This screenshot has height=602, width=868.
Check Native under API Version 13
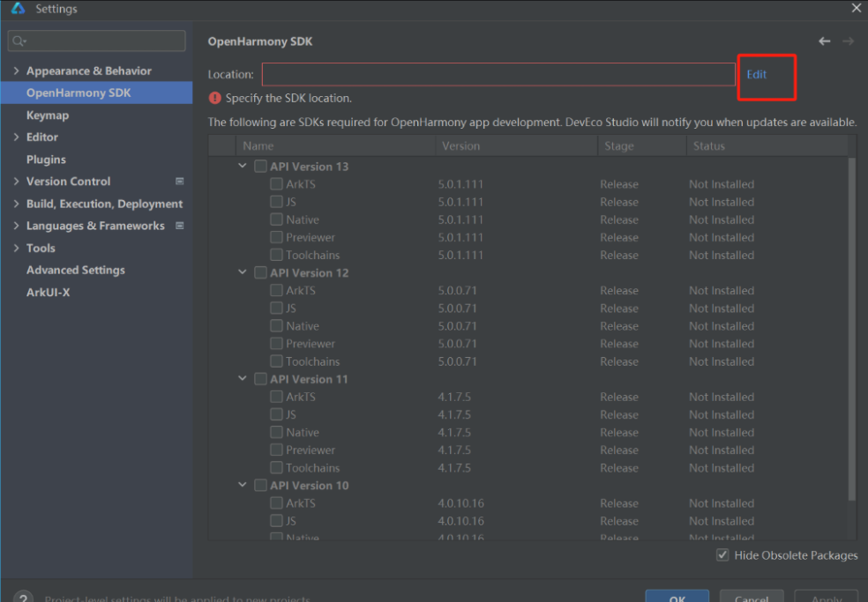(x=276, y=219)
